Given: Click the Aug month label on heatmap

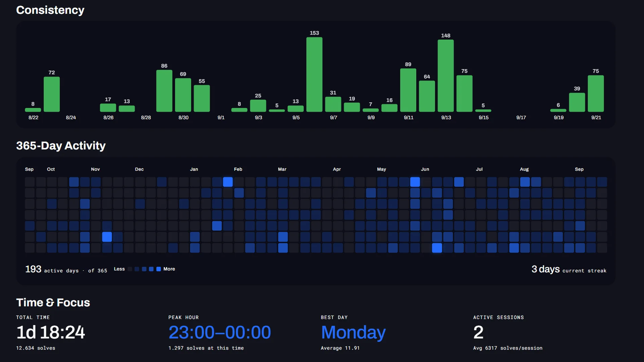Looking at the screenshot, I should pos(524,169).
